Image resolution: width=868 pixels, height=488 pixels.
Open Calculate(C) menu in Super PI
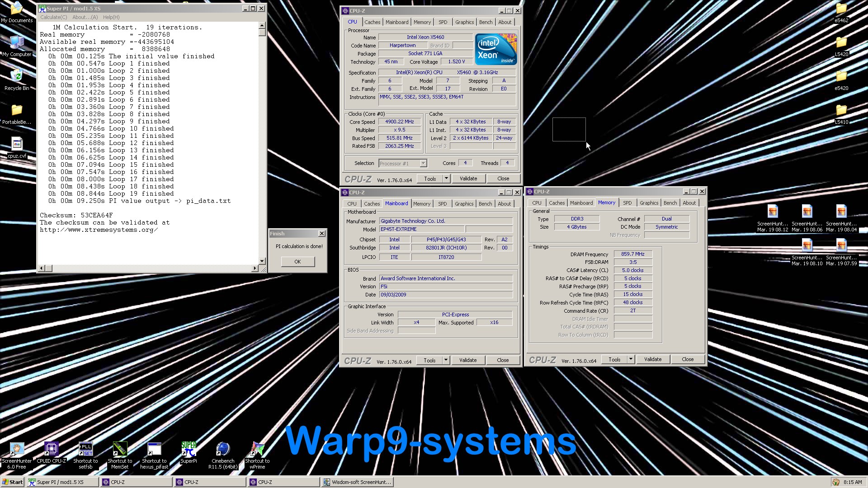point(54,17)
